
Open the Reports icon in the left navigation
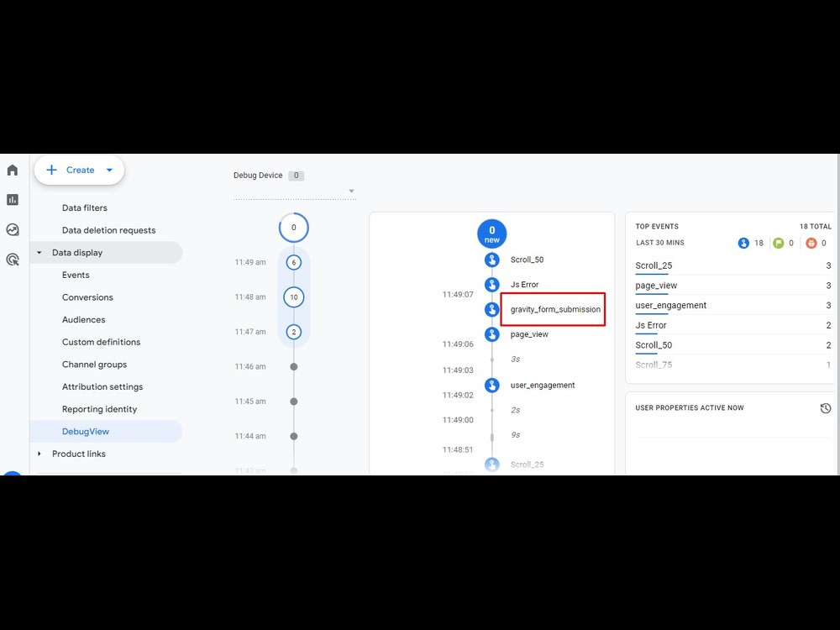[x=12, y=199]
